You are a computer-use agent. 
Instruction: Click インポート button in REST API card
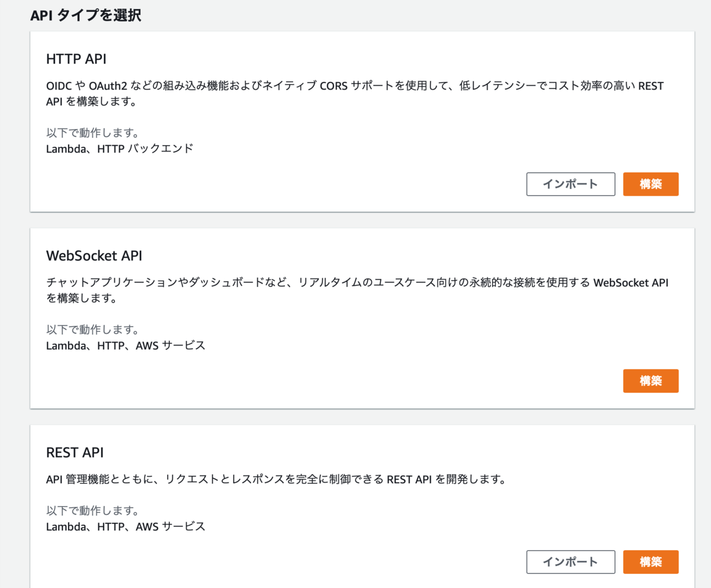[571, 562]
